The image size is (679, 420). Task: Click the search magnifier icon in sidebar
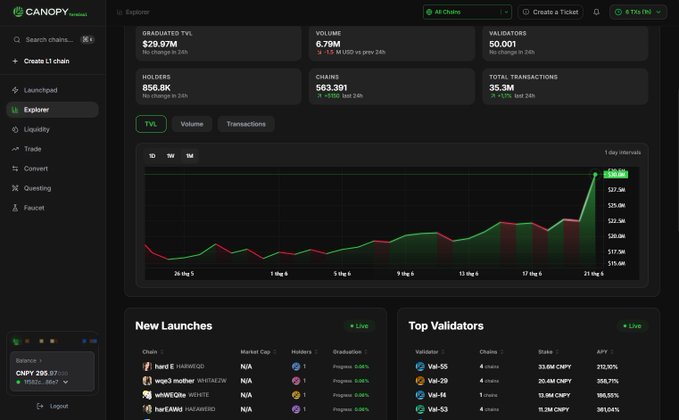[x=16, y=39]
